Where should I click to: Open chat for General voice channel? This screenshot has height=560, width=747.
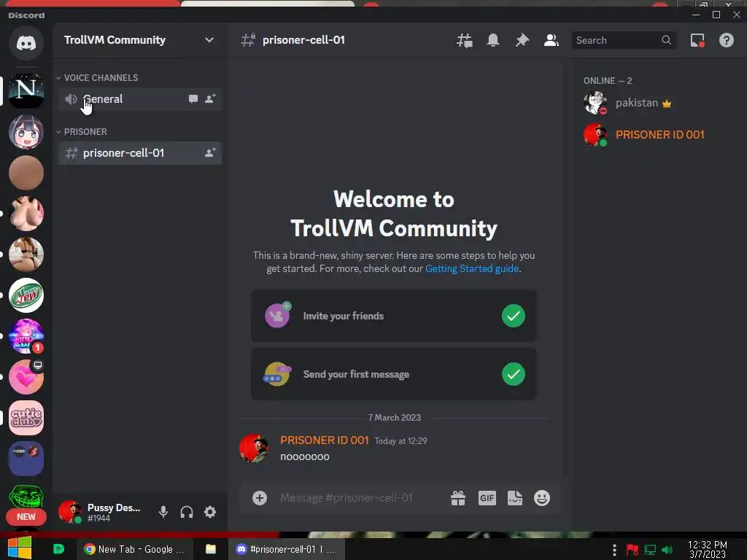(x=193, y=99)
